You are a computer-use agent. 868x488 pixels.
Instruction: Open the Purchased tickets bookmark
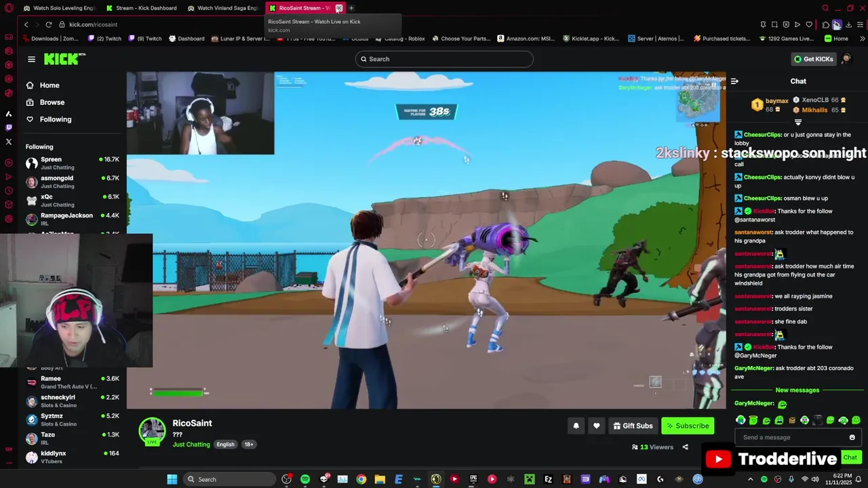click(722, 39)
